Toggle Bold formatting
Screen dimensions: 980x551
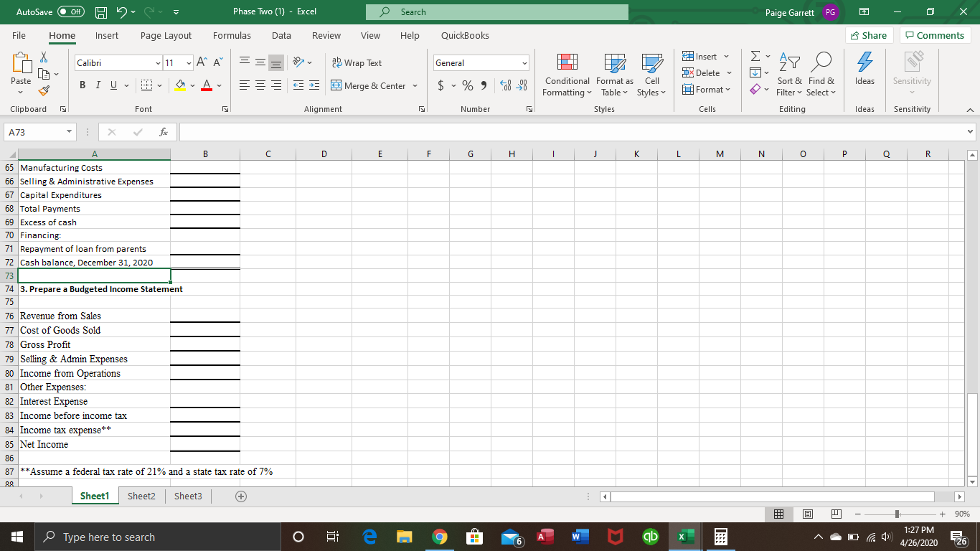(83, 86)
